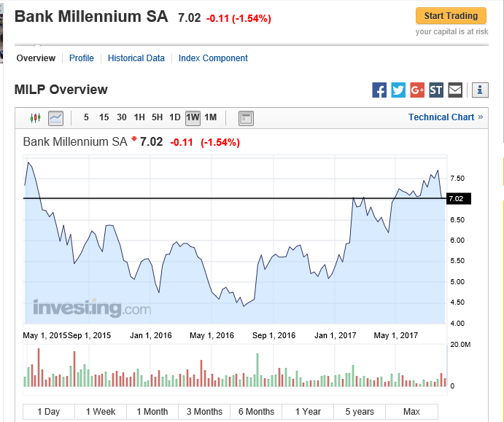Show 1 Month time range

[152, 411]
